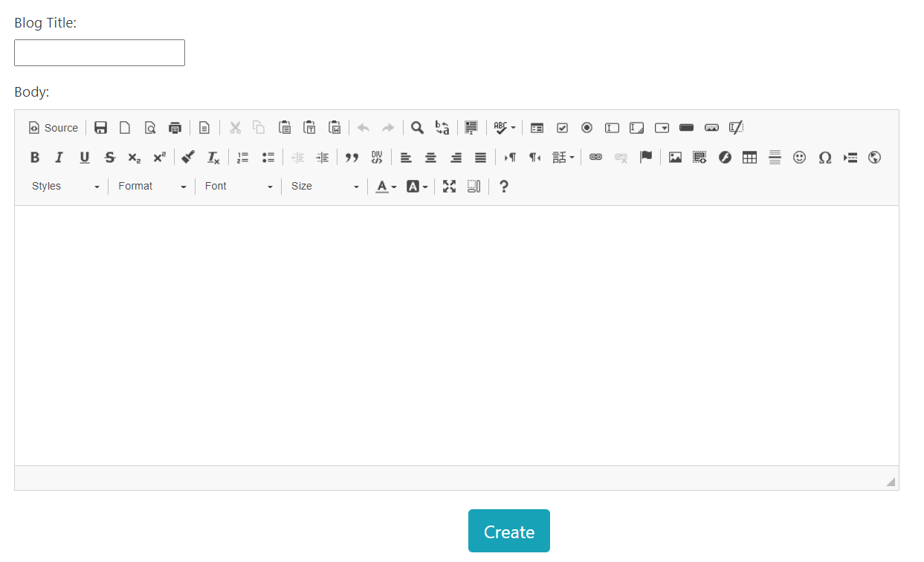Maximize the editor view
Image resolution: width=924 pixels, height=562 pixels.
pos(449,186)
